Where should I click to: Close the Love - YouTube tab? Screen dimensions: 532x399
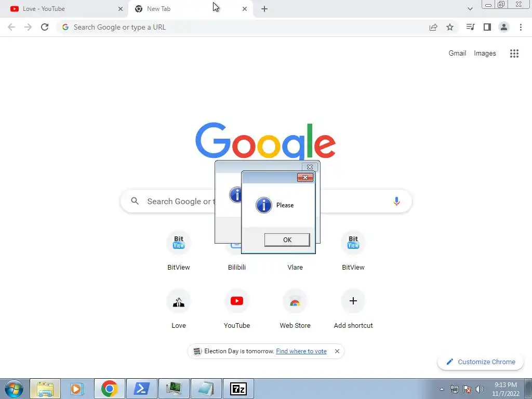pyautogui.click(x=121, y=9)
